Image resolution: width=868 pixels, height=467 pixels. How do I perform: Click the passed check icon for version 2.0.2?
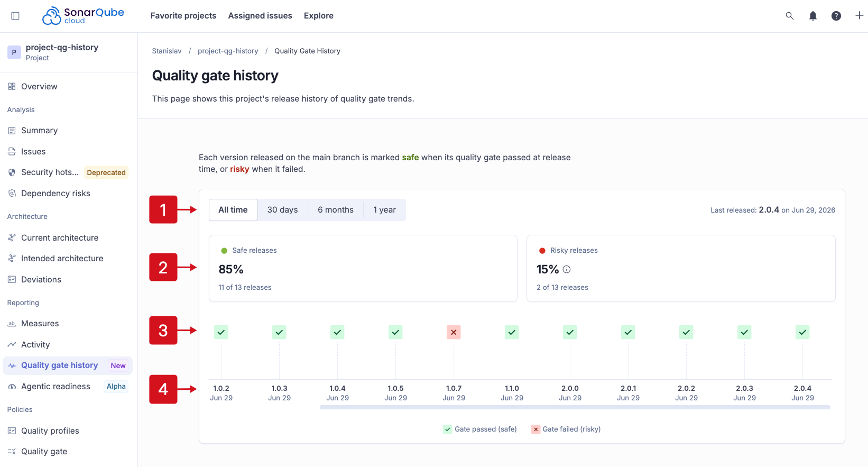point(686,332)
